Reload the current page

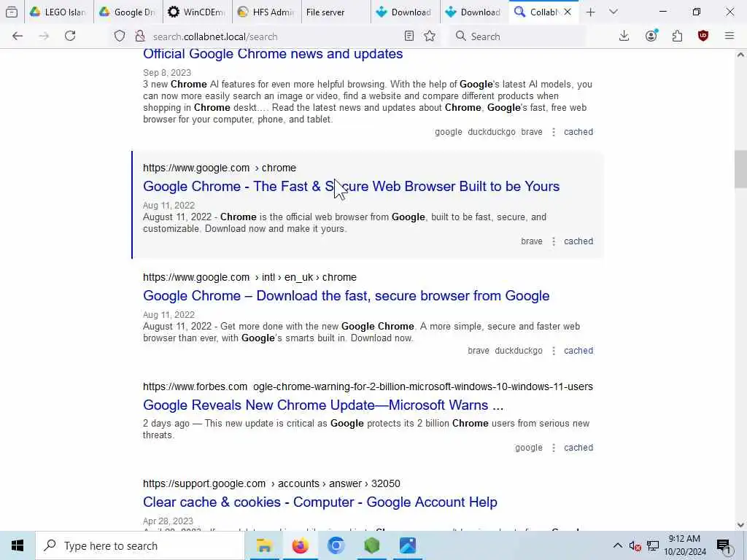70,36
